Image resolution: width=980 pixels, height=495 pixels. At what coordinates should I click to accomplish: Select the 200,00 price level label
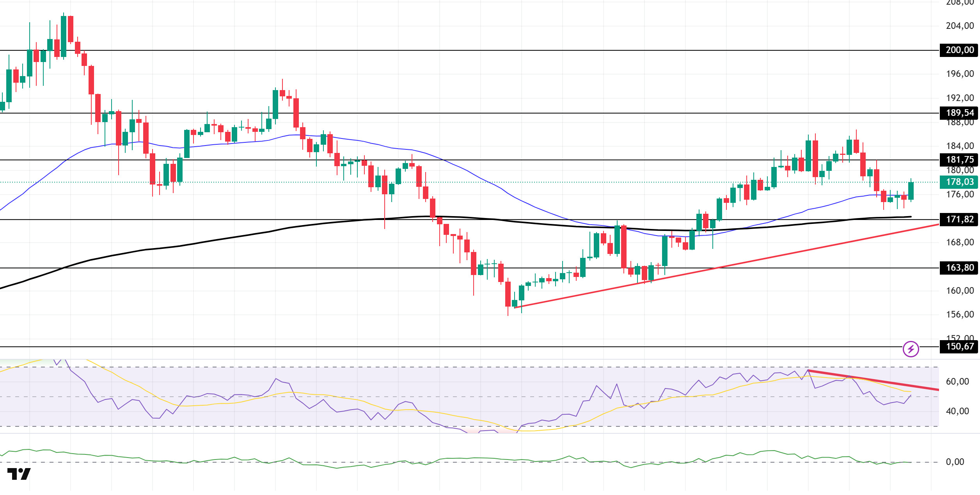(x=959, y=50)
